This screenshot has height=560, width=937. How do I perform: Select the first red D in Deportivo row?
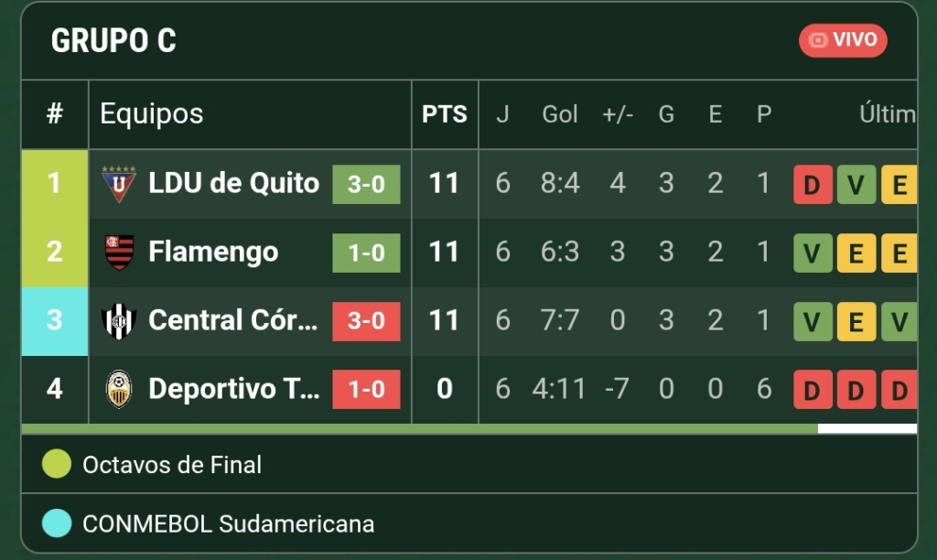(x=813, y=390)
